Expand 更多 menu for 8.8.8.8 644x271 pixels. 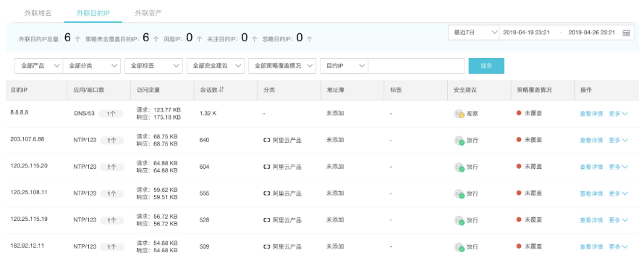(x=618, y=114)
